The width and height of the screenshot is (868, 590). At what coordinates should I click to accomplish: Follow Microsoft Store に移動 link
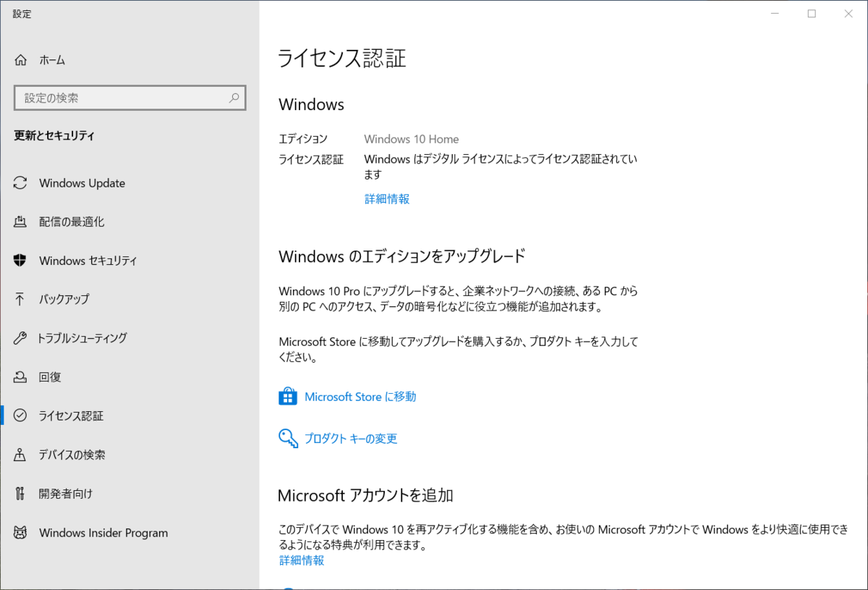pyautogui.click(x=360, y=397)
